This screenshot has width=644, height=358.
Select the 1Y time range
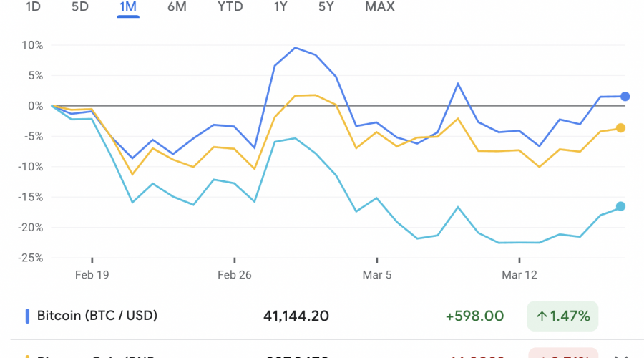pyautogui.click(x=282, y=7)
